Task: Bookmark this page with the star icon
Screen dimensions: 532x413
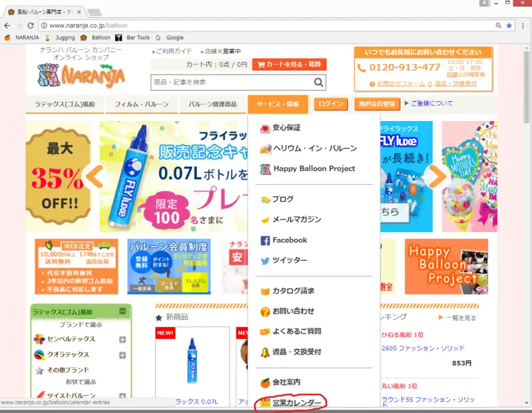Action: click(x=509, y=25)
